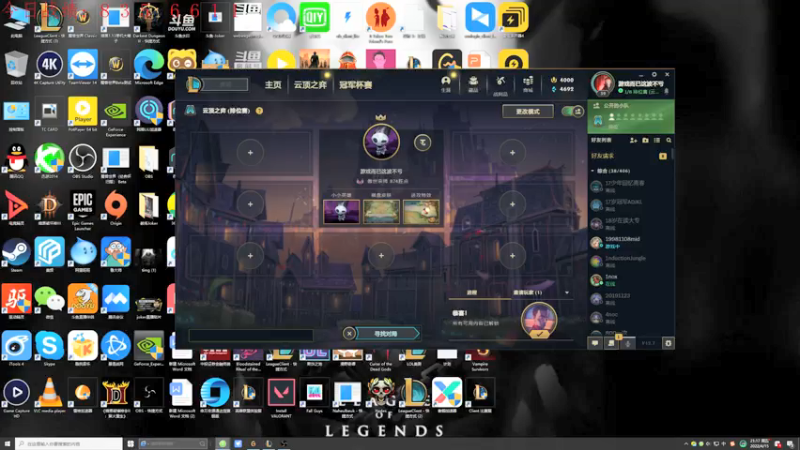The width and height of the screenshot is (800, 450).
Task: Open the 4K Capture Utility desktop icon
Action: pos(49,67)
